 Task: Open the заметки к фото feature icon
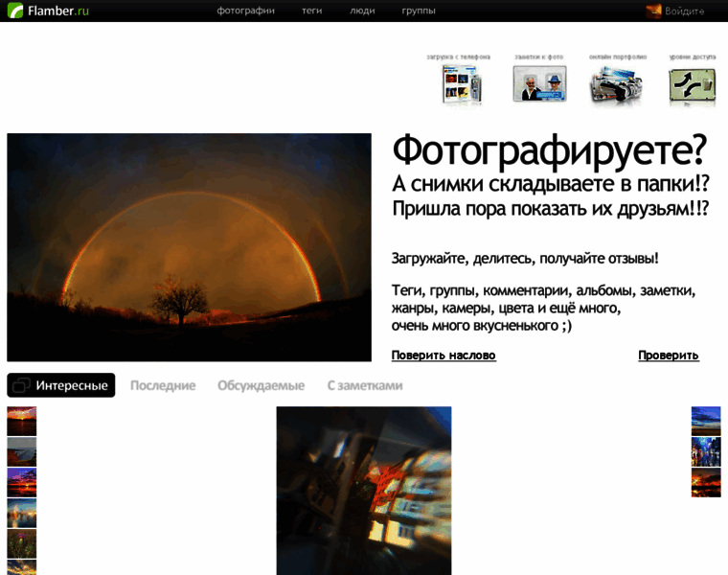[x=539, y=84]
